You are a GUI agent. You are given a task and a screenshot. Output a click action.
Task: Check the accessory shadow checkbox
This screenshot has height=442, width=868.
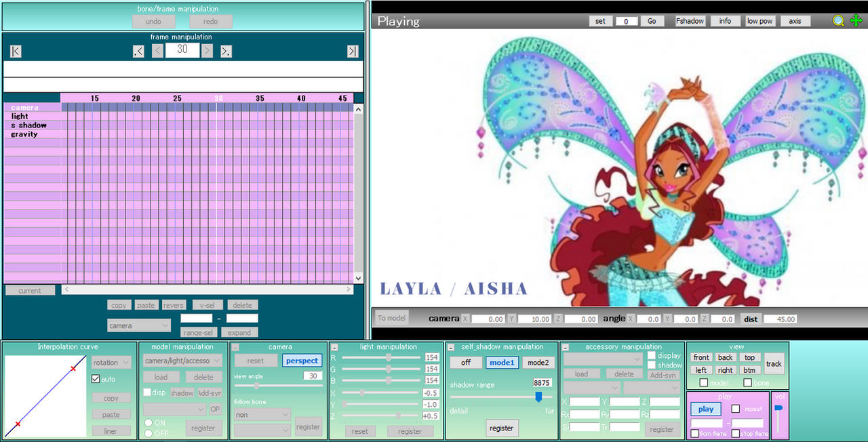coord(652,365)
